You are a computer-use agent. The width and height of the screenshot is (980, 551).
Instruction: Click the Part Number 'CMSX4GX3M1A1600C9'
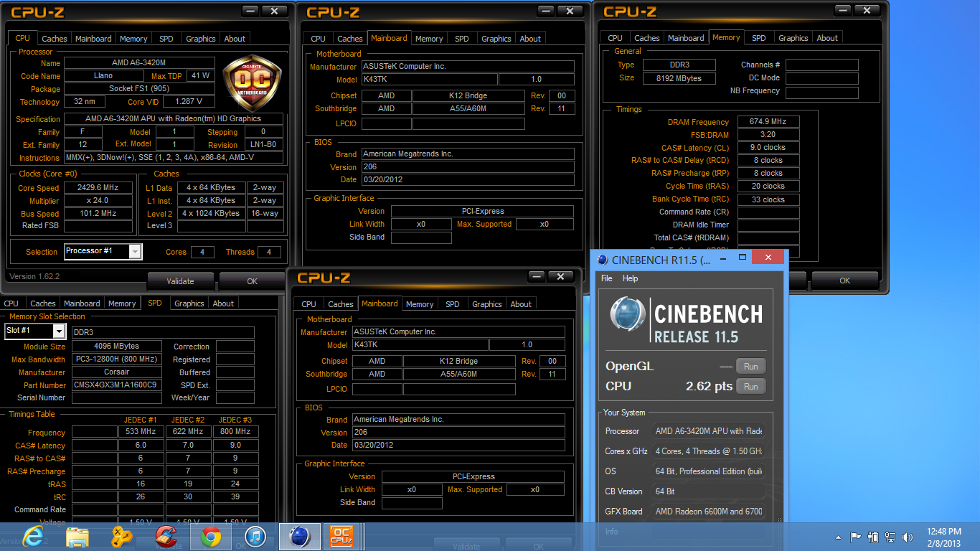(x=116, y=385)
